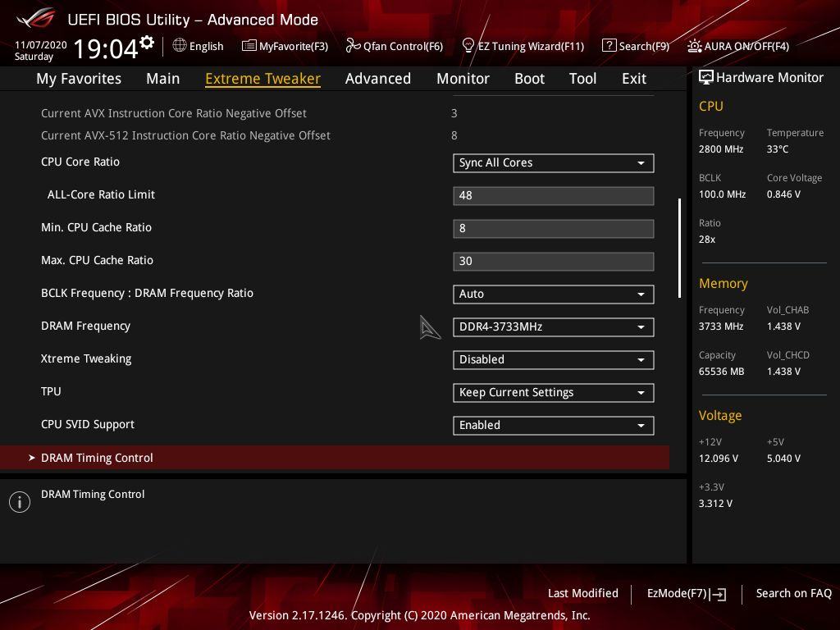
Task: Click the 19:04 clock display
Action: click(106, 48)
